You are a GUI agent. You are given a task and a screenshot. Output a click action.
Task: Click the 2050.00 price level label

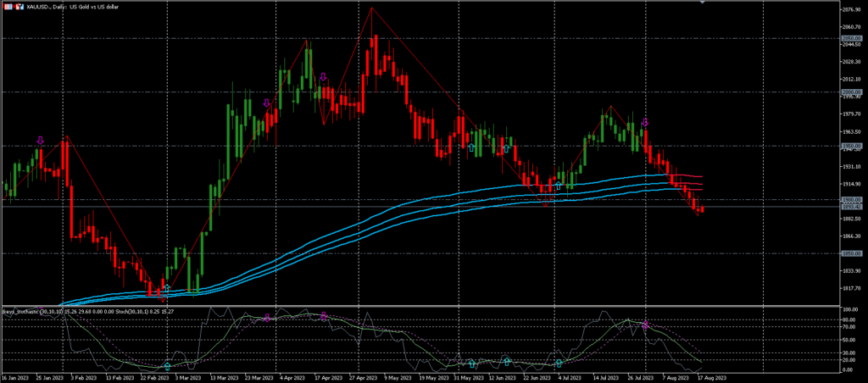pyautogui.click(x=851, y=39)
